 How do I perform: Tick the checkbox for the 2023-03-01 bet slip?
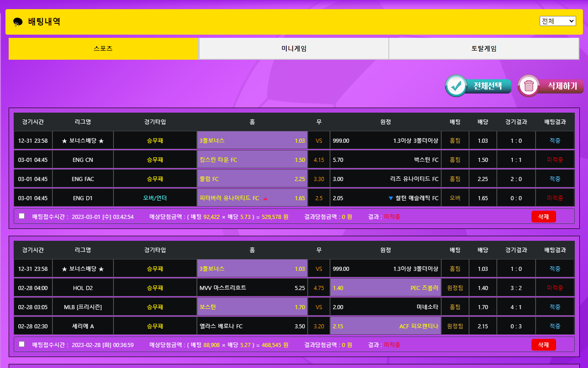[x=22, y=216]
